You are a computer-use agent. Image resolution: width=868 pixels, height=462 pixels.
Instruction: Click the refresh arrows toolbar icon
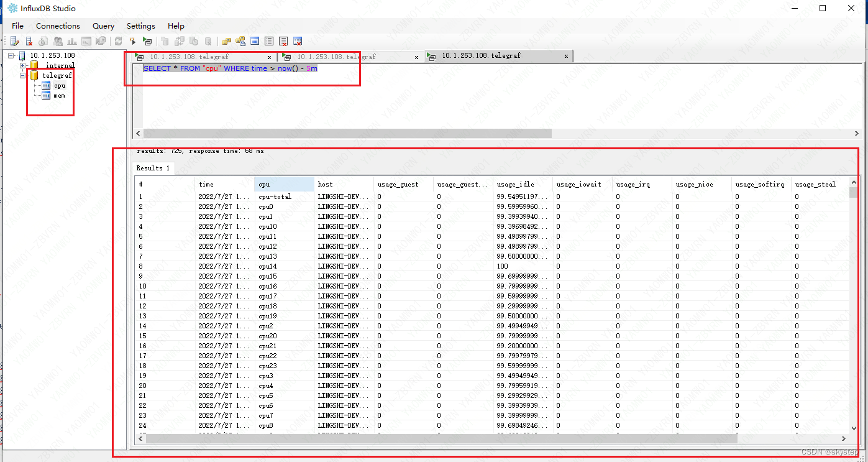119,41
